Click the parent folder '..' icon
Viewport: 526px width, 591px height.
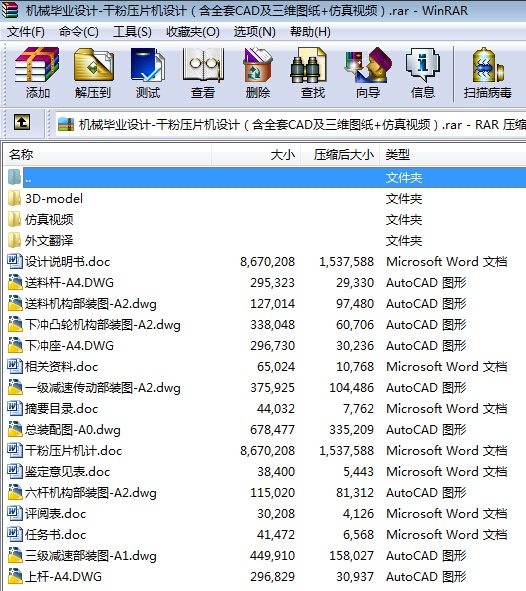[14, 177]
